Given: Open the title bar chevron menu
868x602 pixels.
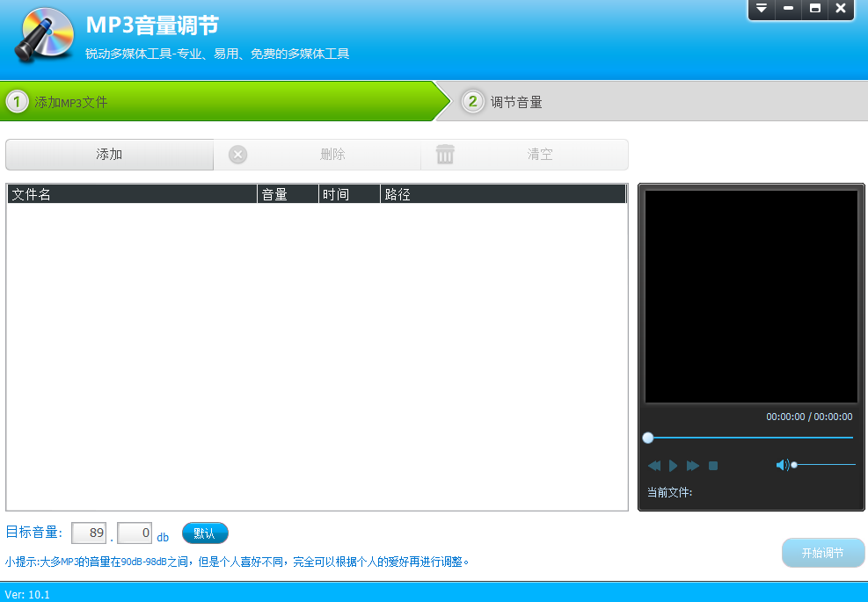Looking at the screenshot, I should click(x=761, y=10).
